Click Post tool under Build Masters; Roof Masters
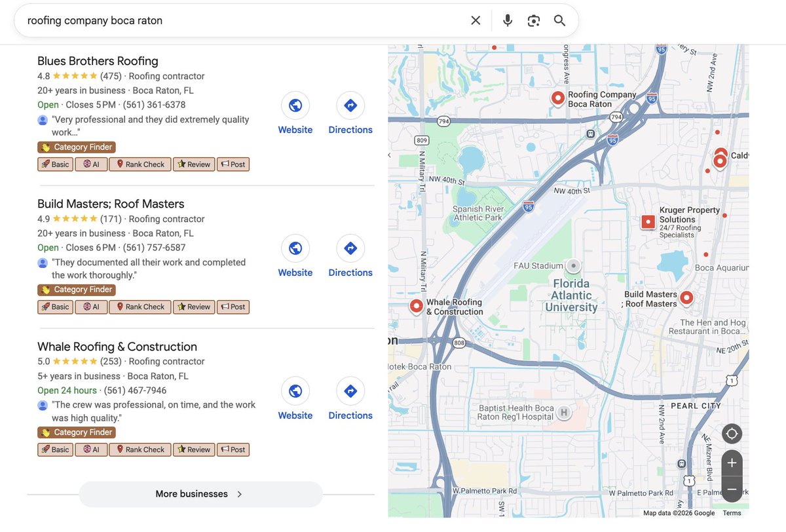 coord(233,307)
